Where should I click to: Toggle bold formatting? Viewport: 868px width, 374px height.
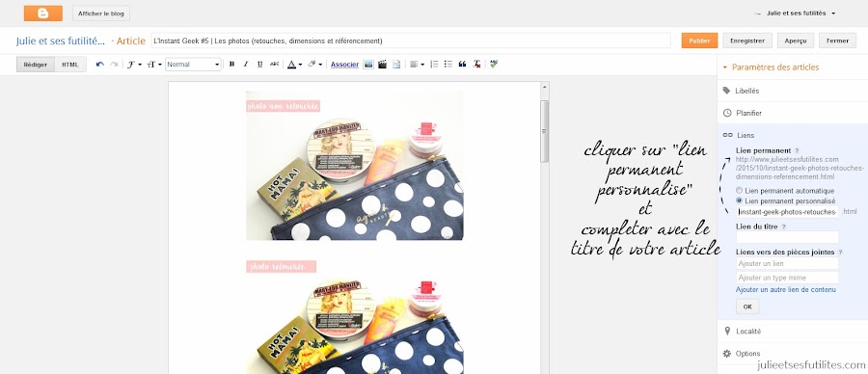(x=231, y=65)
